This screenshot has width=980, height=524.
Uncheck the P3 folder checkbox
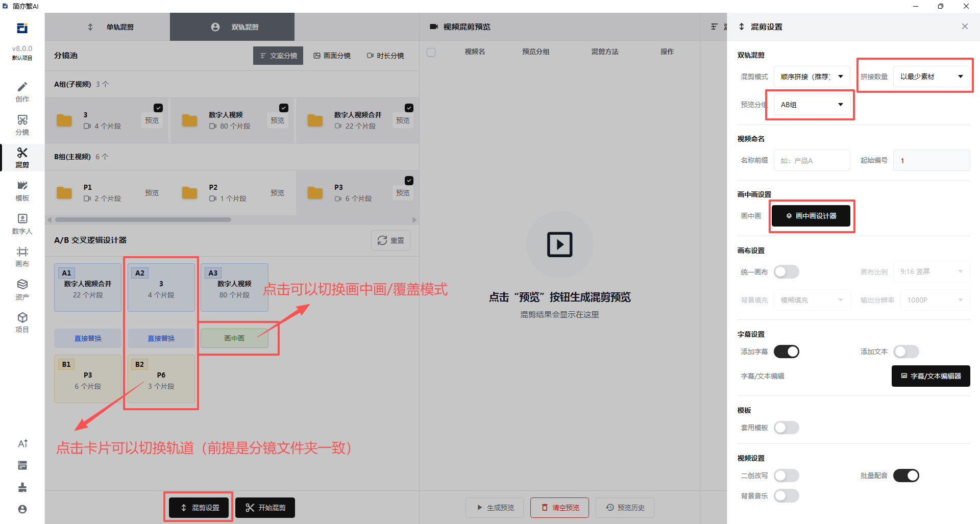[409, 181]
